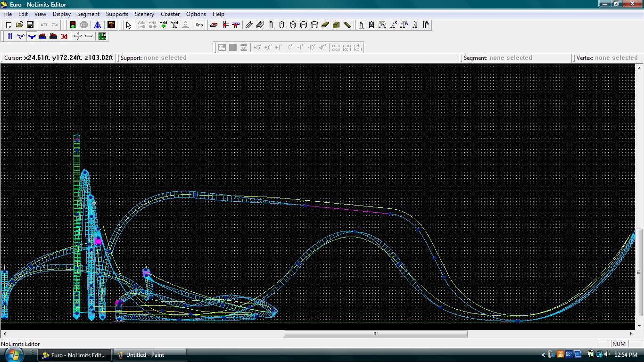644x362 pixels.
Task: Switch to Untitled - Paint taskbar button
Action: tap(150, 355)
